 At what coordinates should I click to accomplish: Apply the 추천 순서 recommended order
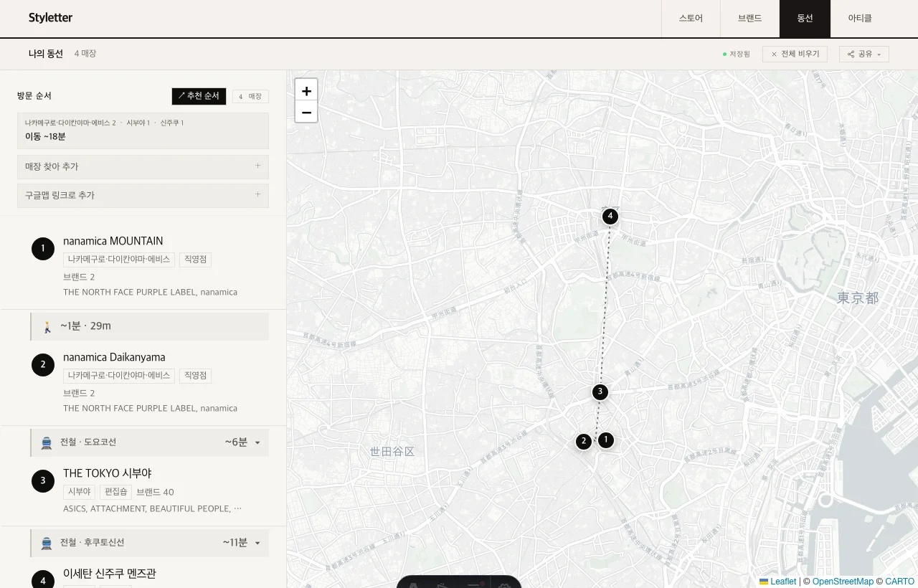coord(199,96)
